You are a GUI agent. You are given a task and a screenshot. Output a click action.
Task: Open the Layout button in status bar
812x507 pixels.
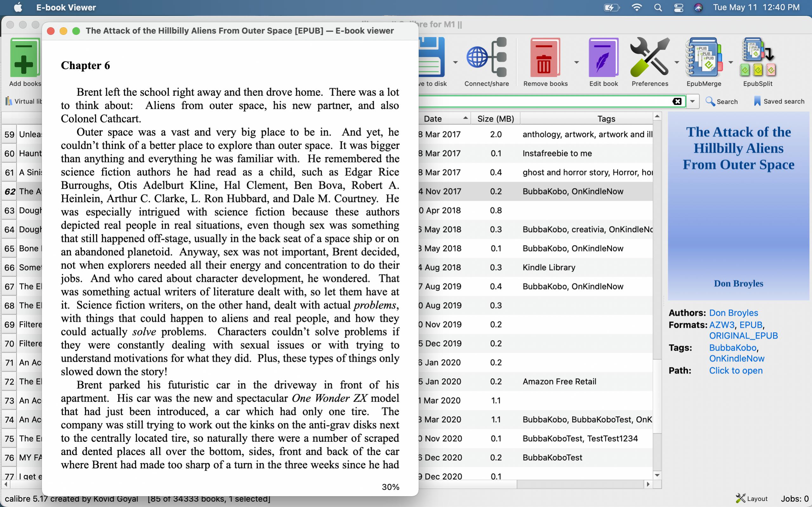point(752,499)
